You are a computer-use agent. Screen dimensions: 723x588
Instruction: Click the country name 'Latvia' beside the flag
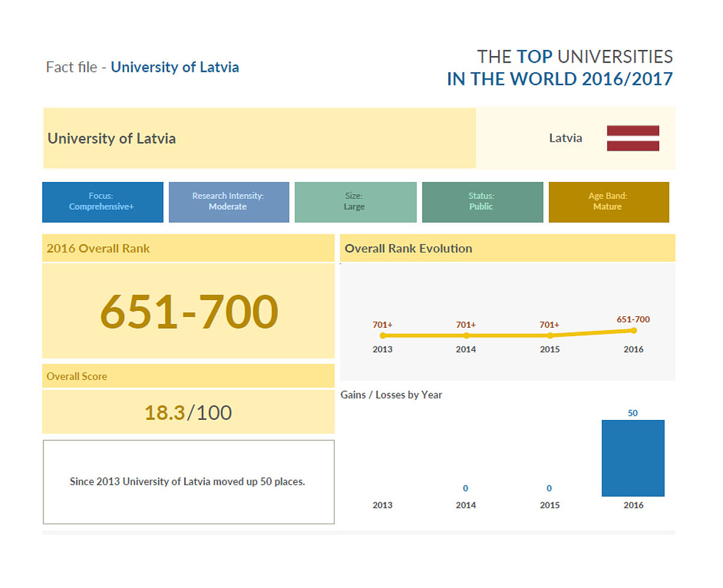coord(565,138)
